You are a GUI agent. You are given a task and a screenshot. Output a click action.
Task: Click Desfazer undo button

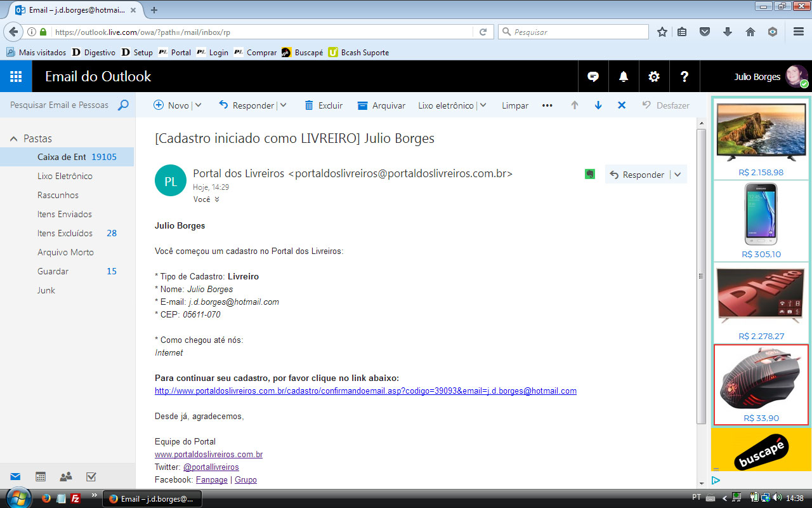click(665, 105)
